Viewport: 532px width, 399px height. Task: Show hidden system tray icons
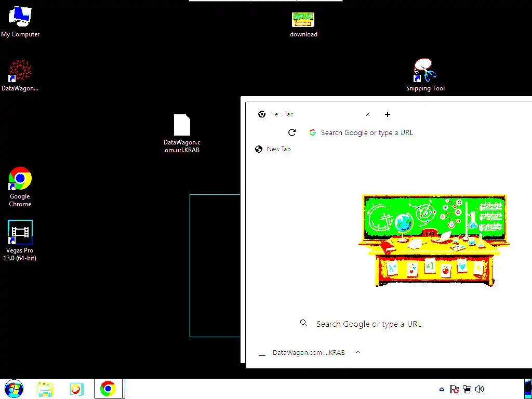(x=442, y=389)
